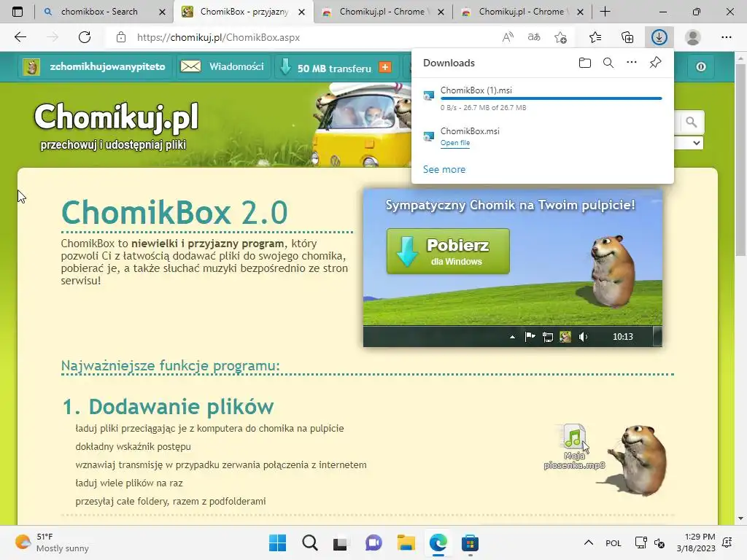Open Microsoft Store from taskbar
747x560 pixels.
click(x=470, y=542)
